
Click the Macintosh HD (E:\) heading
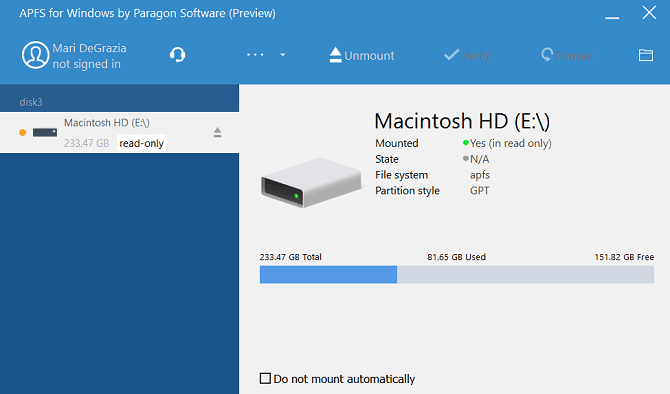[462, 121]
